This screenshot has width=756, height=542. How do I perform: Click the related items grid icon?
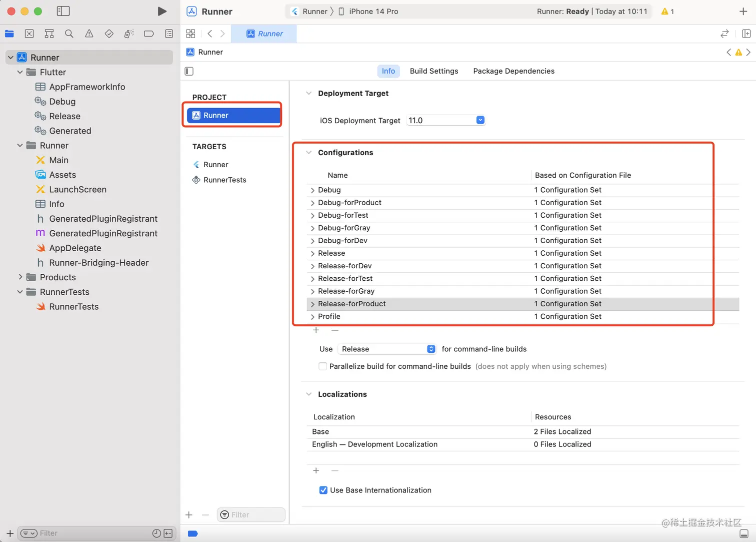[x=190, y=34]
